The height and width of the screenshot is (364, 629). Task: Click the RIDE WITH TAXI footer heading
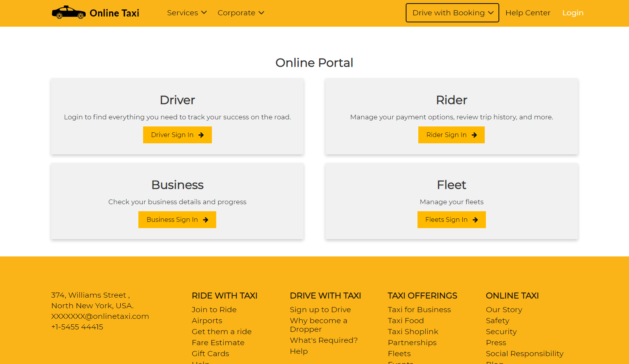[x=224, y=296]
